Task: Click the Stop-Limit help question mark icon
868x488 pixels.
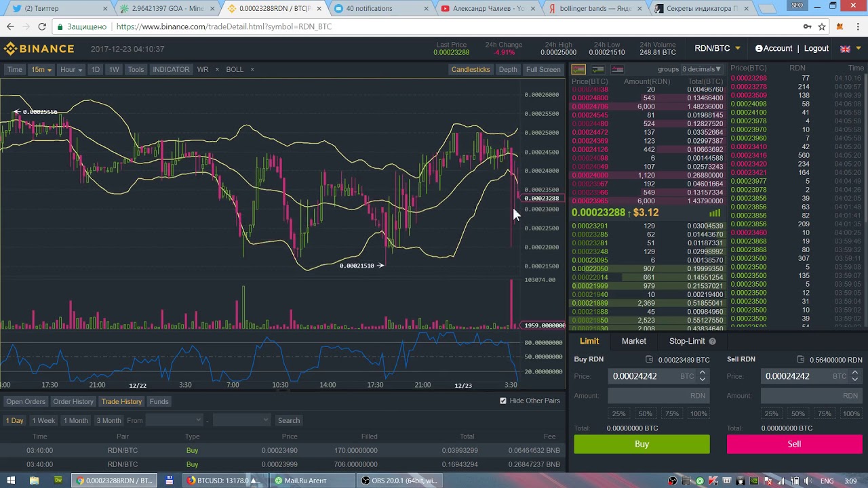Action: (x=712, y=341)
